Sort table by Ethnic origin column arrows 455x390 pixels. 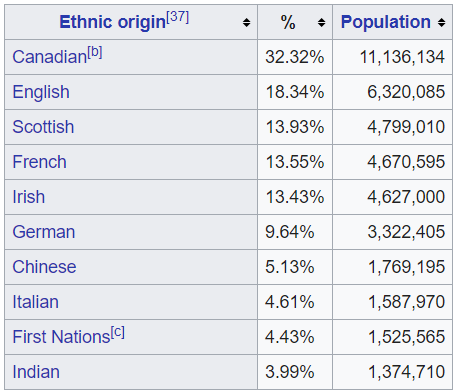[x=246, y=23]
